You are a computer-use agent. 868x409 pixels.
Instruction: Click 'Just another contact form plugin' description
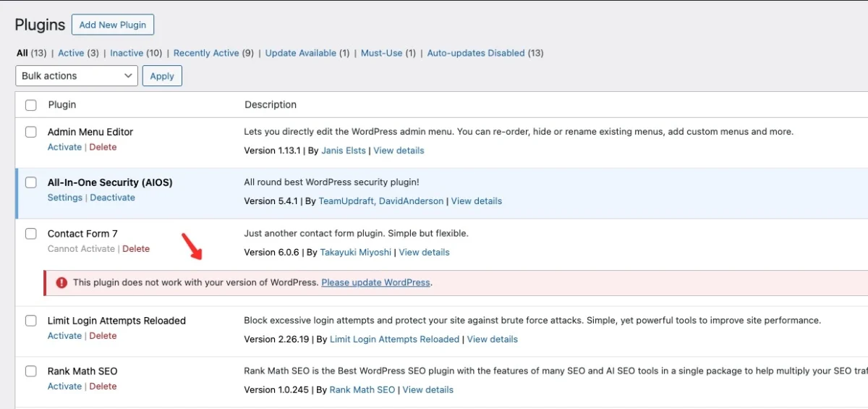click(357, 233)
